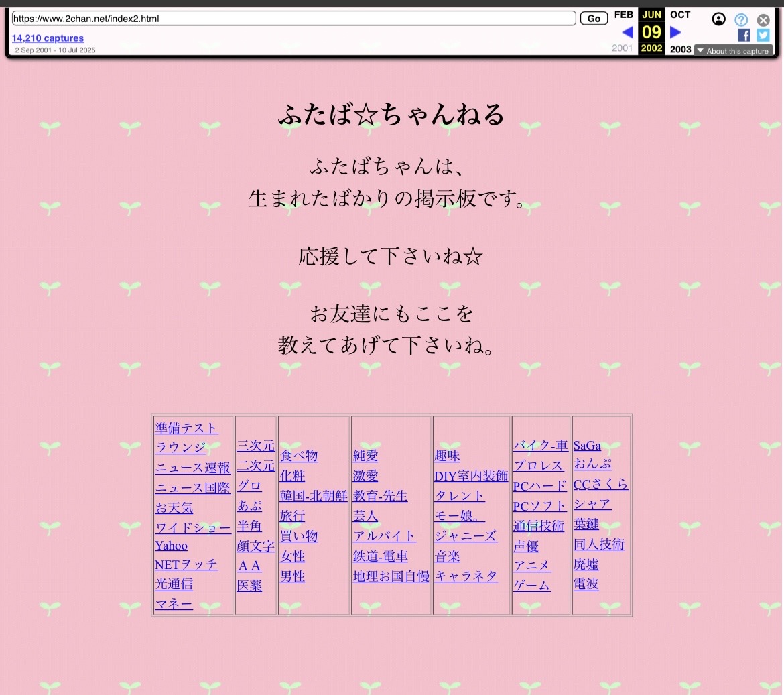Image resolution: width=784 pixels, height=695 pixels.
Task: Open the 廃墟 board link
Action: [x=586, y=564]
